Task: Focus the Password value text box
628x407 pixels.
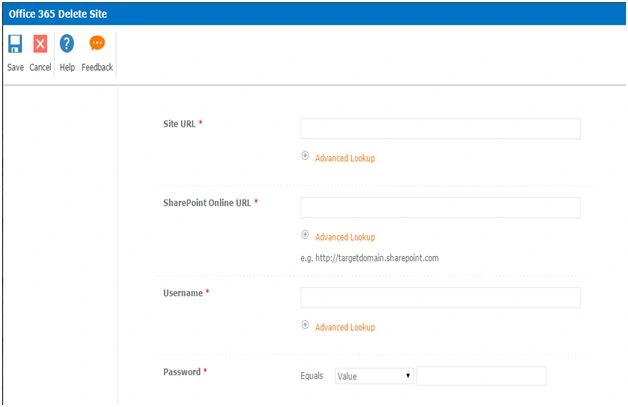Action: (481, 376)
